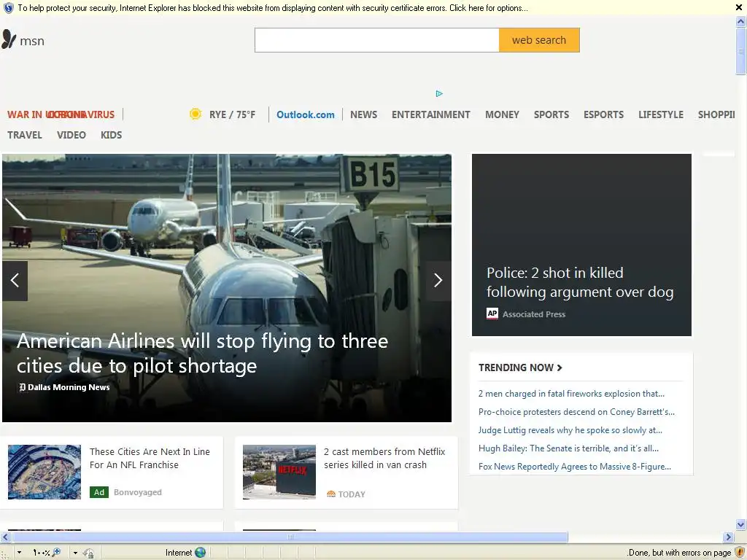Open the American Airlines pilot shortage headline
The width and height of the screenshot is (747, 560).
point(203,354)
